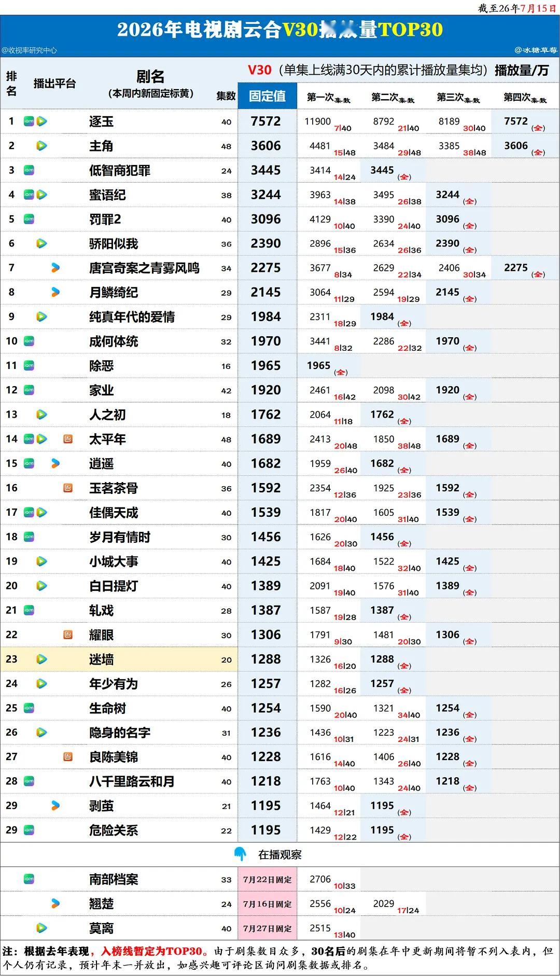Click the fixed value 3606 in blue column
This screenshot has width=560, height=976.
[266, 146]
